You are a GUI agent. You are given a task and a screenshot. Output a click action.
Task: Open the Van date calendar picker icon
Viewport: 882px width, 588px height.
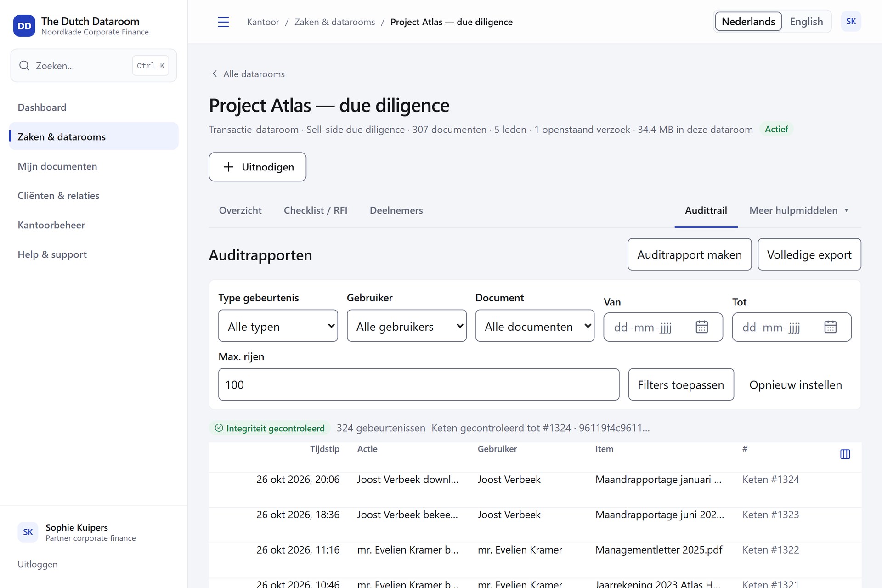pos(701,327)
